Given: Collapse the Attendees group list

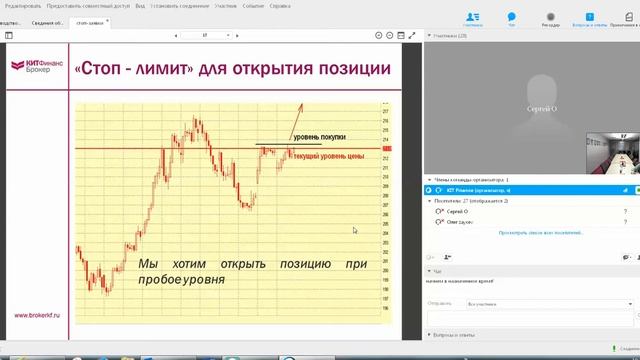Looking at the screenshot, I should [x=429, y=201].
